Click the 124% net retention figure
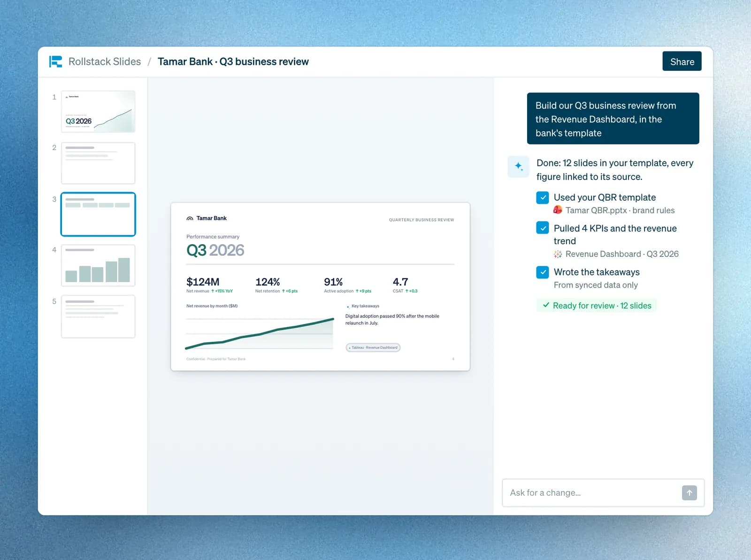 tap(268, 282)
